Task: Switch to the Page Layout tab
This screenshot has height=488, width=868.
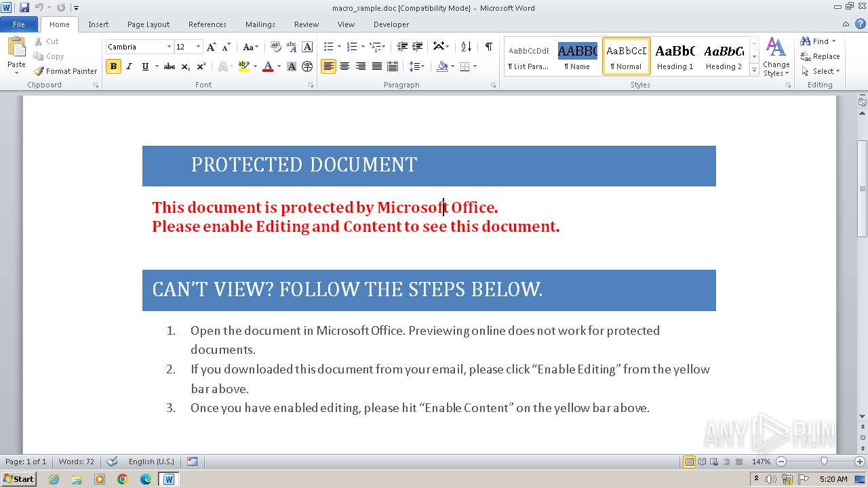Action: click(149, 24)
